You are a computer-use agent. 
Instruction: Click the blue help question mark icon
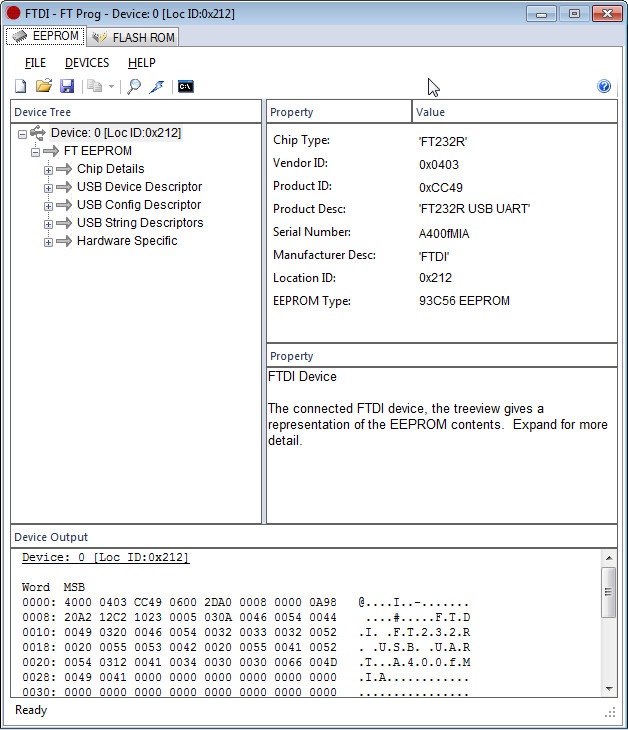(604, 86)
